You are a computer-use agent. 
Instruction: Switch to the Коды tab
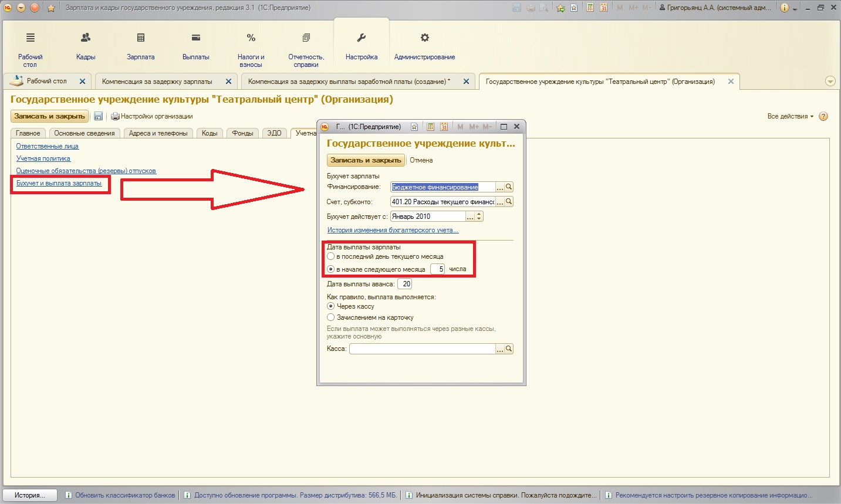pyautogui.click(x=210, y=133)
